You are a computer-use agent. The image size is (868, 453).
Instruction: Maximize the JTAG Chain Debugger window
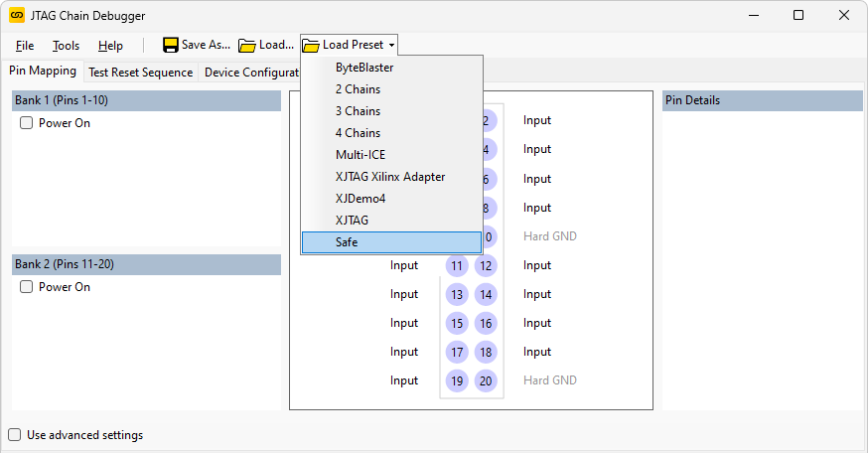(798, 15)
